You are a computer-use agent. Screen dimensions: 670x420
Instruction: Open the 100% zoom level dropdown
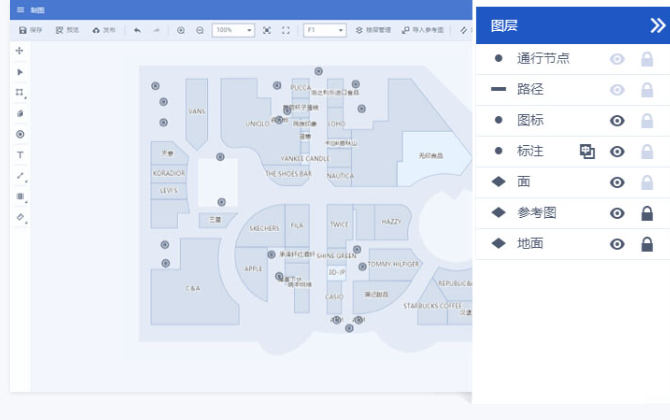click(x=234, y=31)
